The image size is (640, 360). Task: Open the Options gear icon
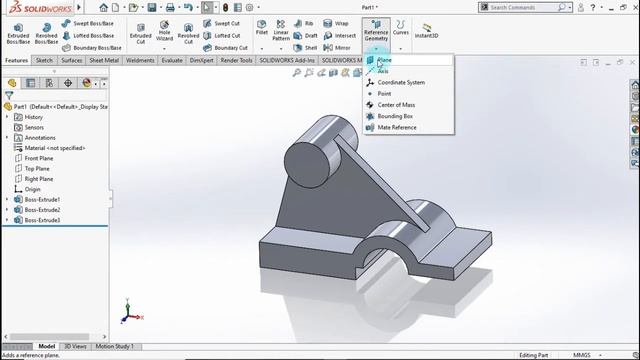tap(249, 7)
